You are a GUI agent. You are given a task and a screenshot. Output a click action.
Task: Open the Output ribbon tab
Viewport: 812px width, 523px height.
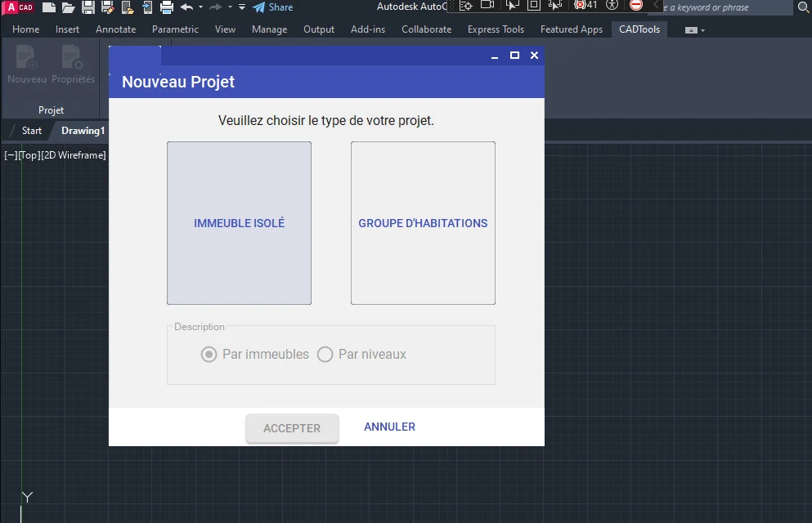click(x=319, y=29)
